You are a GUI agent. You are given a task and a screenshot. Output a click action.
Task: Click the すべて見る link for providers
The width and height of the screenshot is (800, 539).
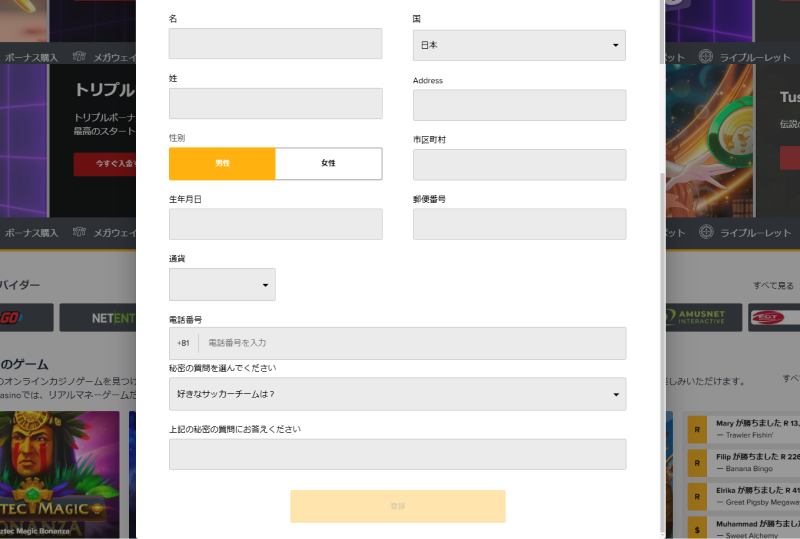(772, 286)
